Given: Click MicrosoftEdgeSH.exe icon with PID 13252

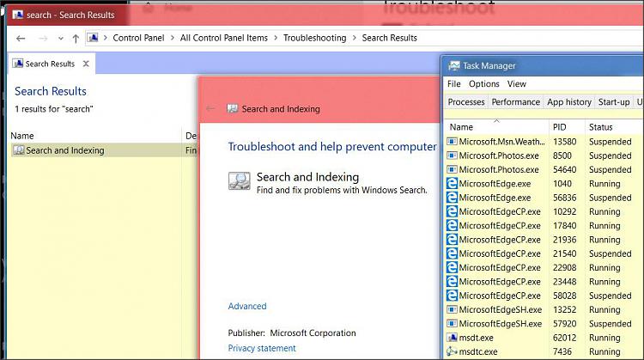Looking at the screenshot, I should coord(452,309).
